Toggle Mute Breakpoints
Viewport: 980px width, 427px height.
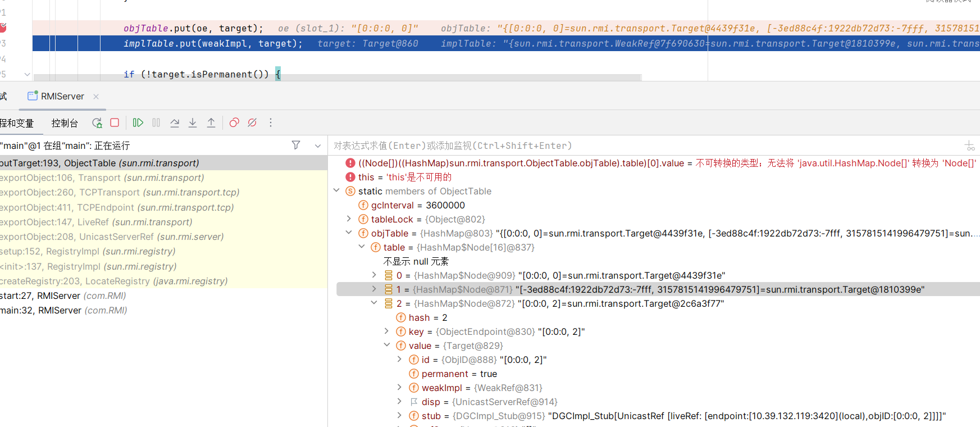click(x=252, y=122)
